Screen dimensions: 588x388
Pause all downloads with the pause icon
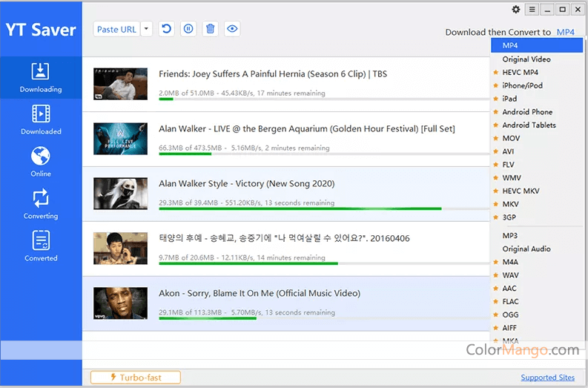(x=188, y=29)
